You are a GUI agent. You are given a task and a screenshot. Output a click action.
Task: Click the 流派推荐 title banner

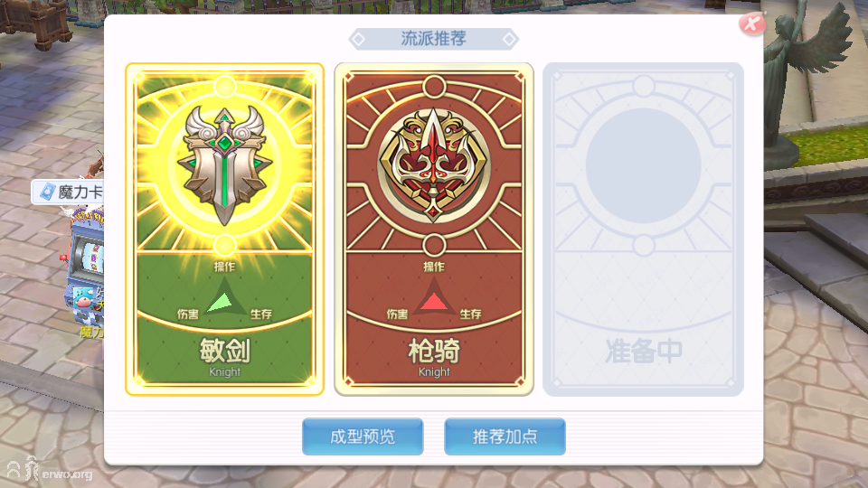(x=433, y=39)
